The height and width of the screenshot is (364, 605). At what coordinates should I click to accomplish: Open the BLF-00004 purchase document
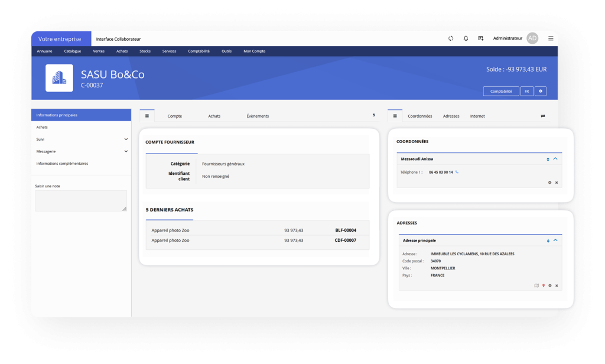pos(345,230)
